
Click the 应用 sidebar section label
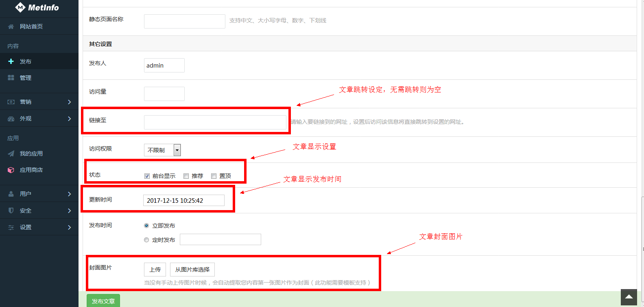click(x=13, y=138)
